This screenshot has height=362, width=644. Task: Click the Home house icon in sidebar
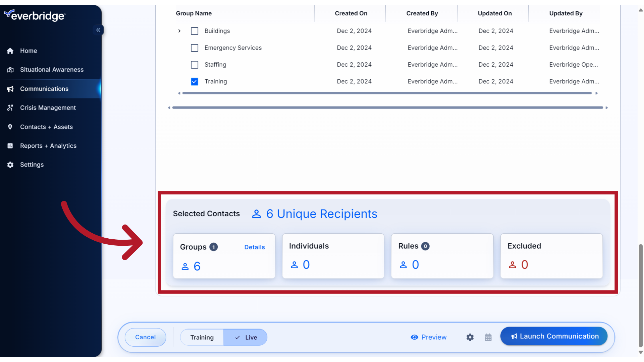10,51
